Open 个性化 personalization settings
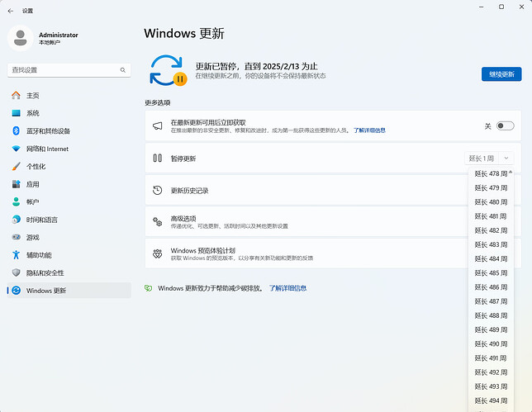The width and height of the screenshot is (532, 412). pyautogui.click(x=69, y=167)
